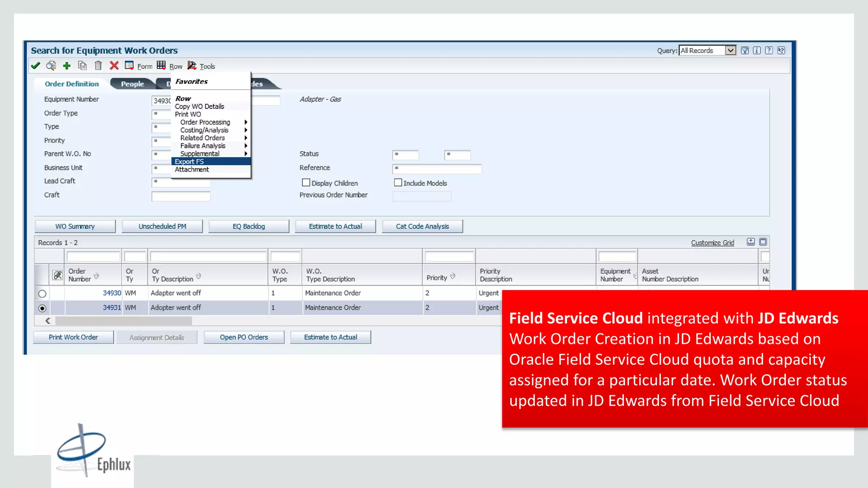Click the first Status input field
The width and height of the screenshot is (868, 488).
(x=406, y=155)
